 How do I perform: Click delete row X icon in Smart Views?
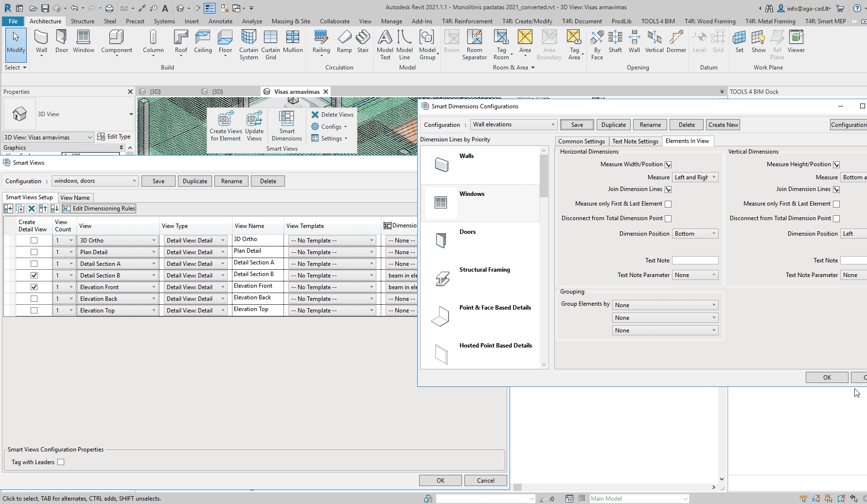[x=32, y=209]
